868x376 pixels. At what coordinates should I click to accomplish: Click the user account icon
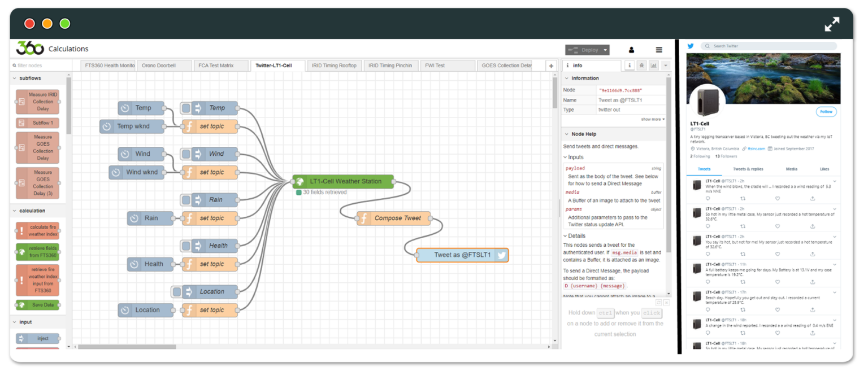(x=632, y=50)
